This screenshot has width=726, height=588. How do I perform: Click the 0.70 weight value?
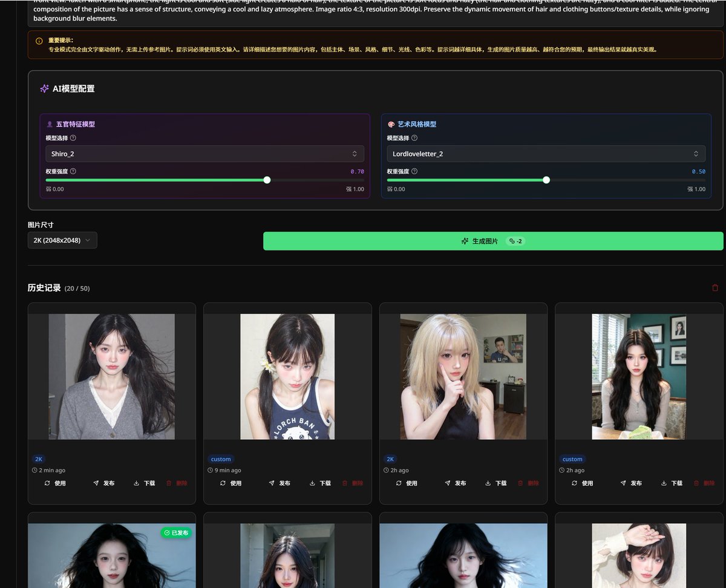pyautogui.click(x=357, y=171)
